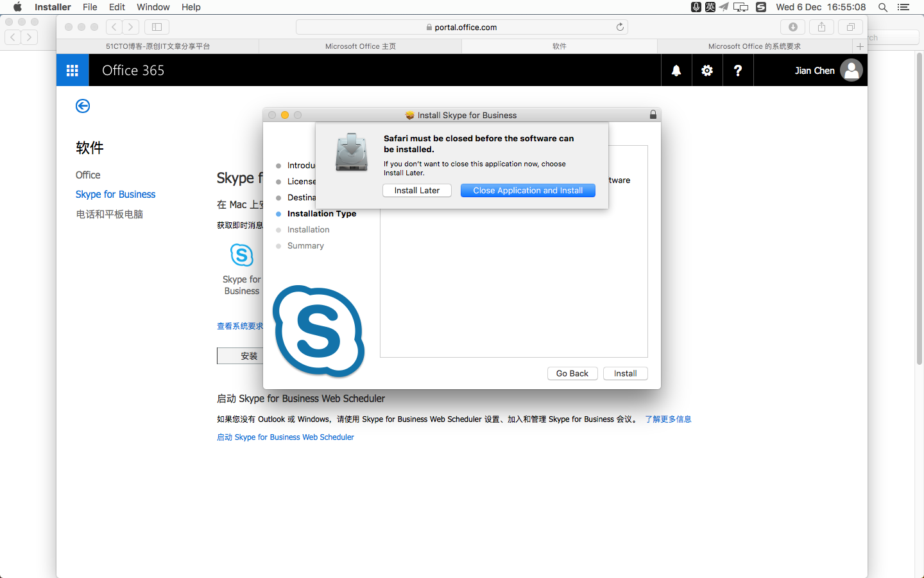Open Safari share button
Viewport: 924px width, 578px height.
[x=821, y=27]
